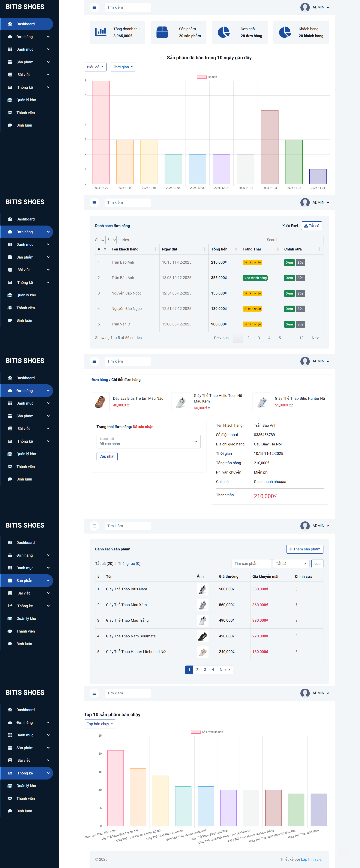Screen dimensions: 360x868
Task: Click the Lập trình viên footer link
Action: (312, 859)
